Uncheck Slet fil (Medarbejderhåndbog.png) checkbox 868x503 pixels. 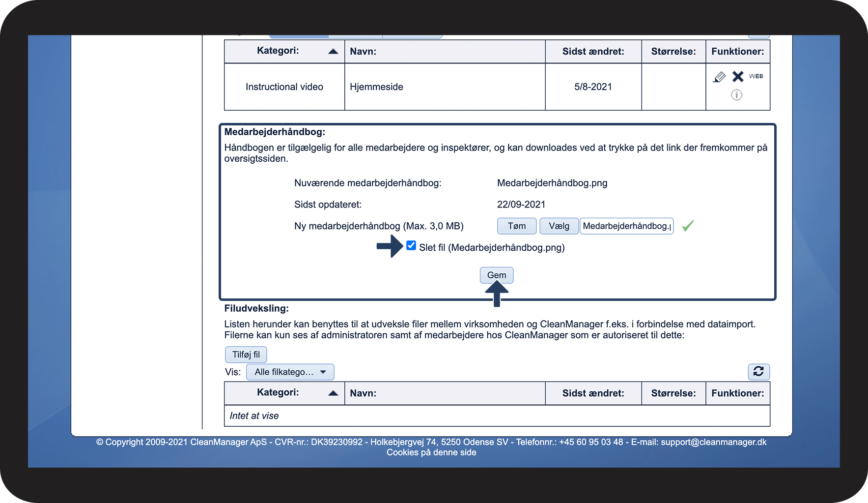(411, 246)
